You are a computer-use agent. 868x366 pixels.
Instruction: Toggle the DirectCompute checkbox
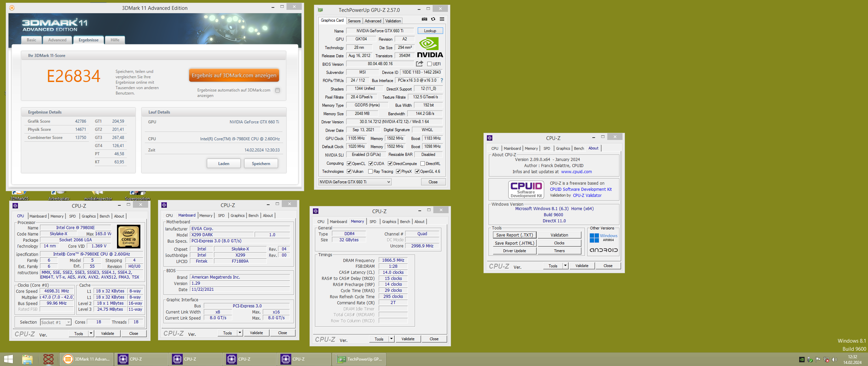(390, 163)
